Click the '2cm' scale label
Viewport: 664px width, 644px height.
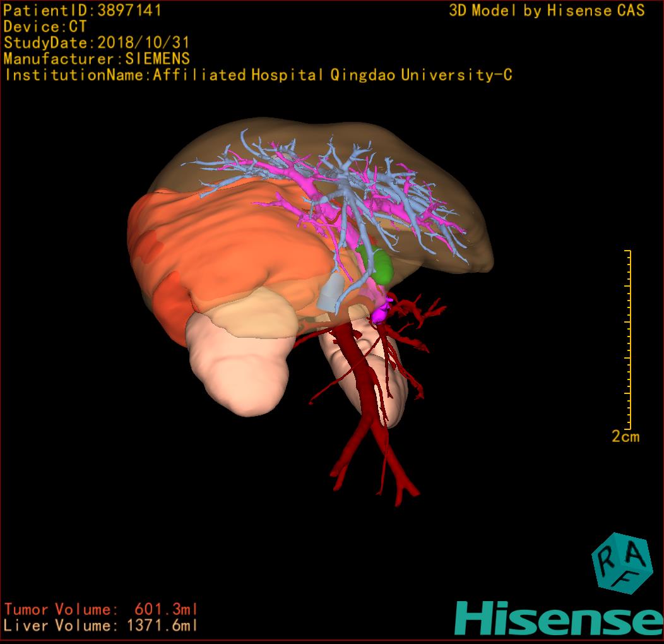(x=625, y=437)
